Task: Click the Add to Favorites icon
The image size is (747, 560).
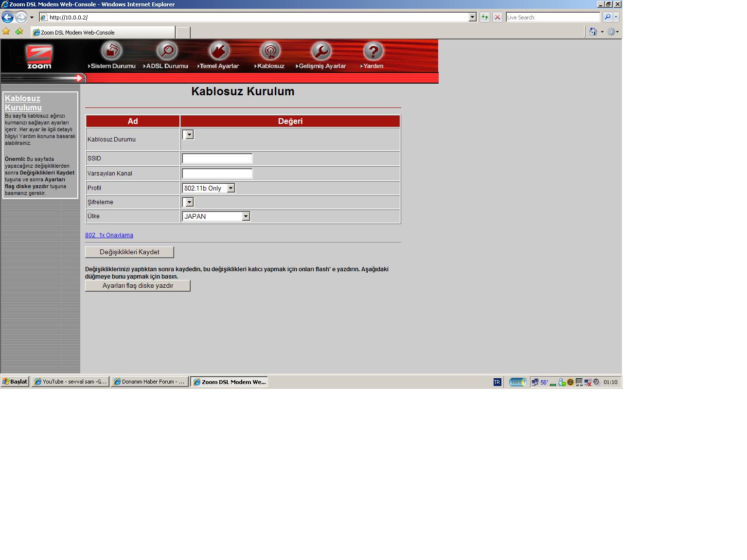Action: (x=19, y=32)
